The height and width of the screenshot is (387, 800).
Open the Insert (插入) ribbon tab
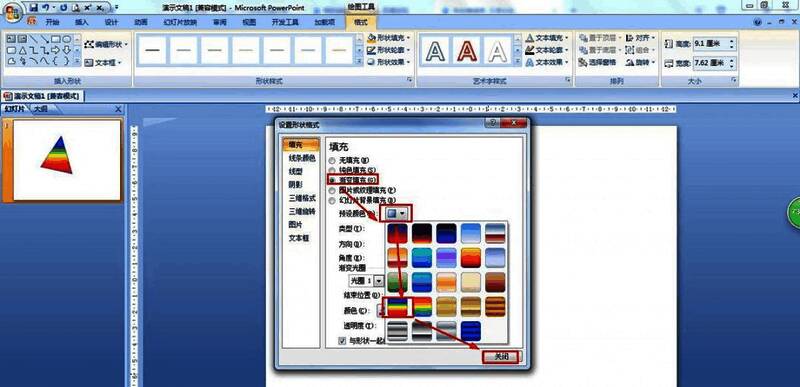tap(82, 22)
